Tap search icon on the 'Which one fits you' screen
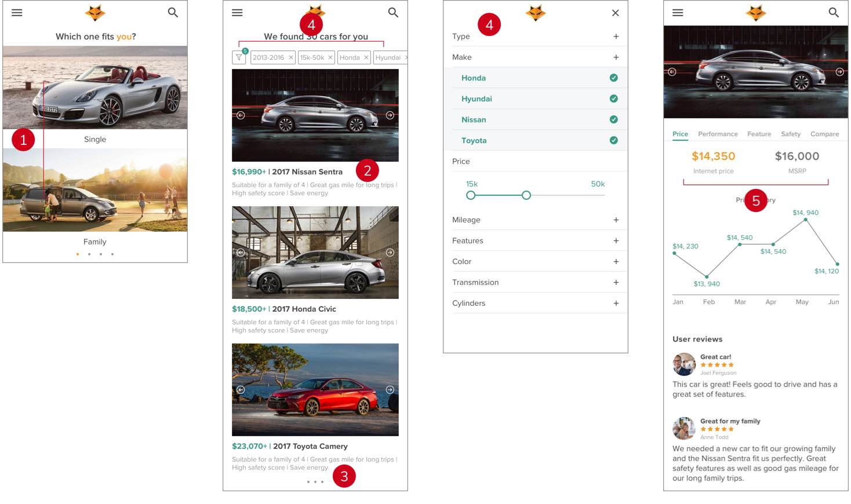The height and width of the screenshot is (504, 851). (x=173, y=12)
